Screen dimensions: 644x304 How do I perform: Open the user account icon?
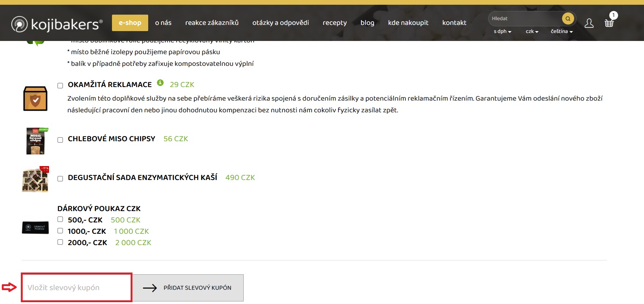click(589, 23)
